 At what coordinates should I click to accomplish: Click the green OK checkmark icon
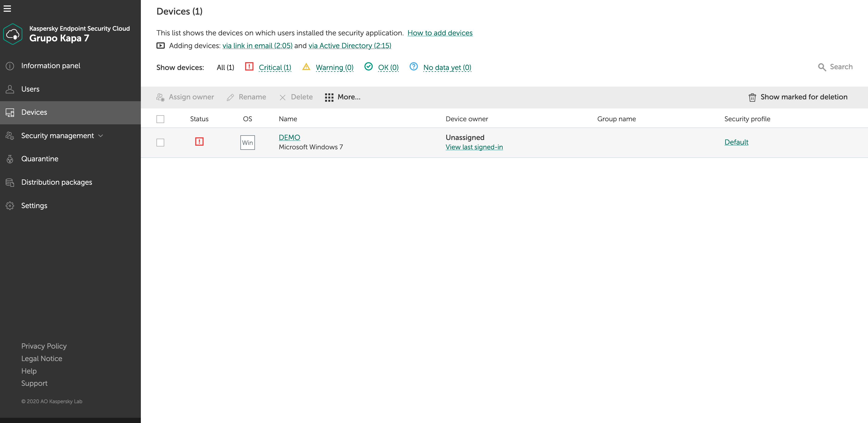(x=368, y=66)
